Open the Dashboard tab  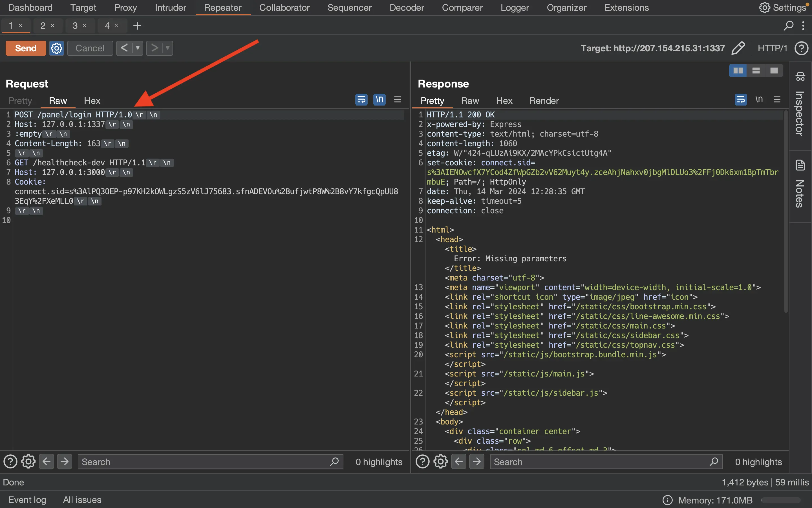click(30, 7)
